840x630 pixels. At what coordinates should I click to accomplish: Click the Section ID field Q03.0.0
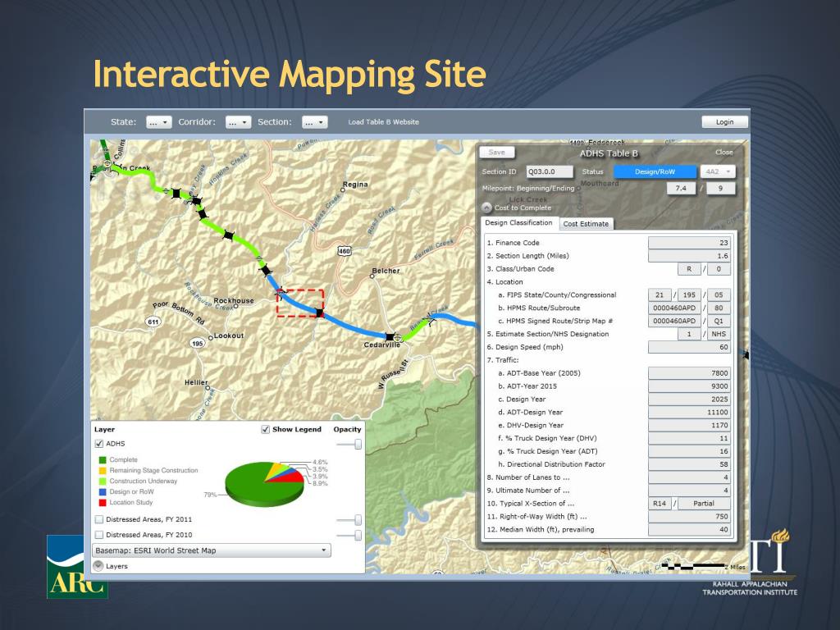pyautogui.click(x=550, y=171)
